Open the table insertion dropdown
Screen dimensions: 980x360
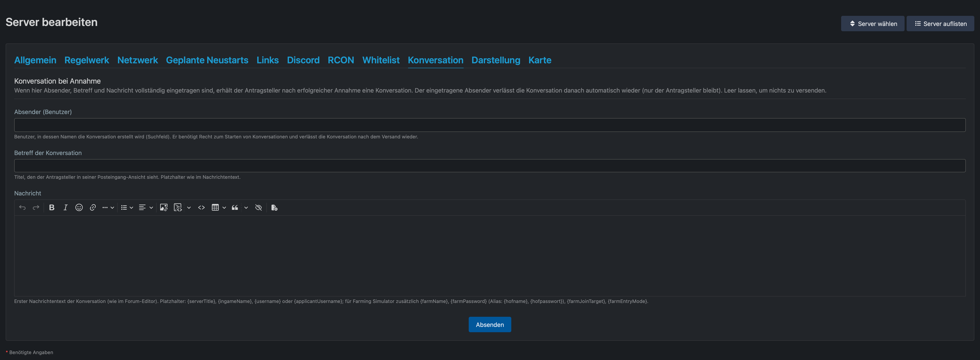219,208
